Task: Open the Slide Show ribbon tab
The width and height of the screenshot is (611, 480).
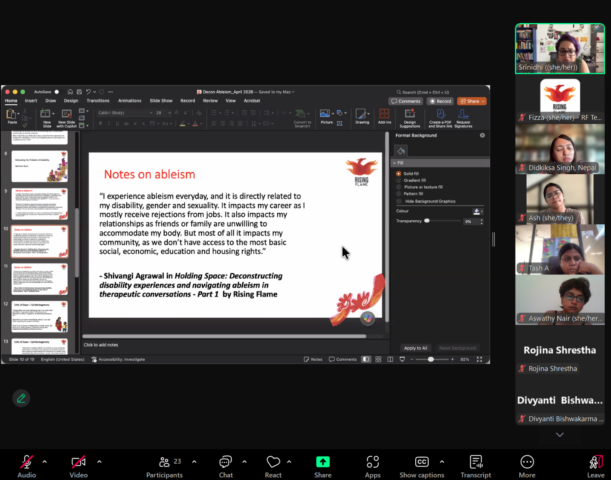Action: click(161, 101)
